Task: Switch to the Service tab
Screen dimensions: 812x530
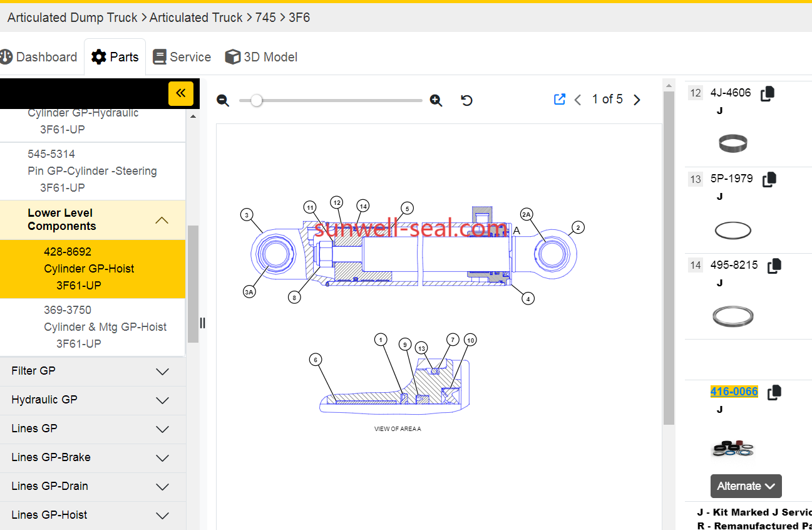Action: tap(182, 57)
